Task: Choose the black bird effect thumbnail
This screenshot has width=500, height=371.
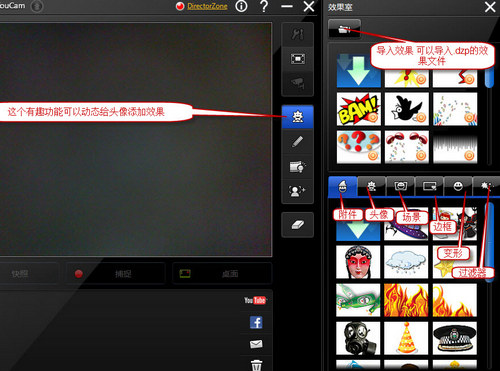Action: pos(406,109)
